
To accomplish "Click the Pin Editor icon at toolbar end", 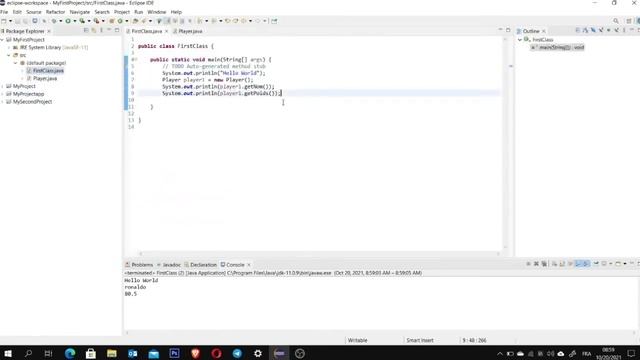I will (x=274, y=21).
